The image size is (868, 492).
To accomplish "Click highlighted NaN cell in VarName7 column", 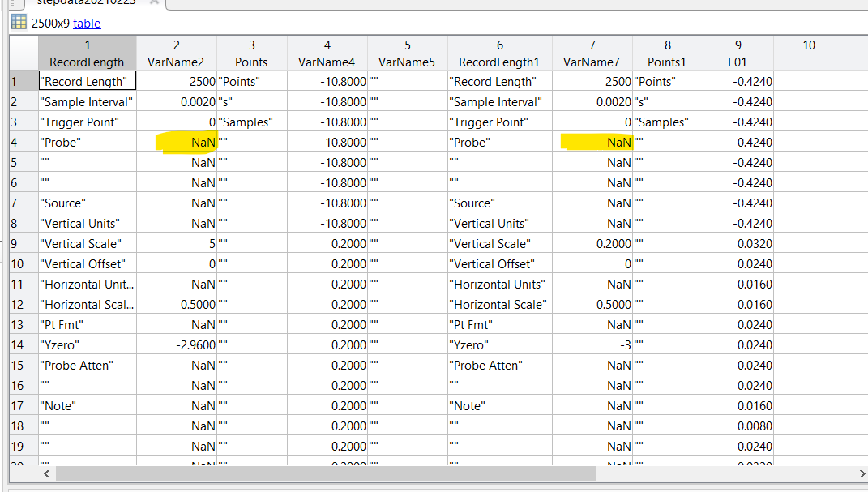I will tap(596, 143).
